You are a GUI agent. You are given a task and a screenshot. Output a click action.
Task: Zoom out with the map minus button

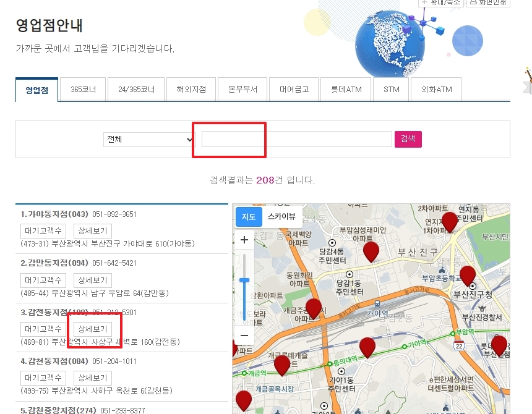[x=244, y=336]
